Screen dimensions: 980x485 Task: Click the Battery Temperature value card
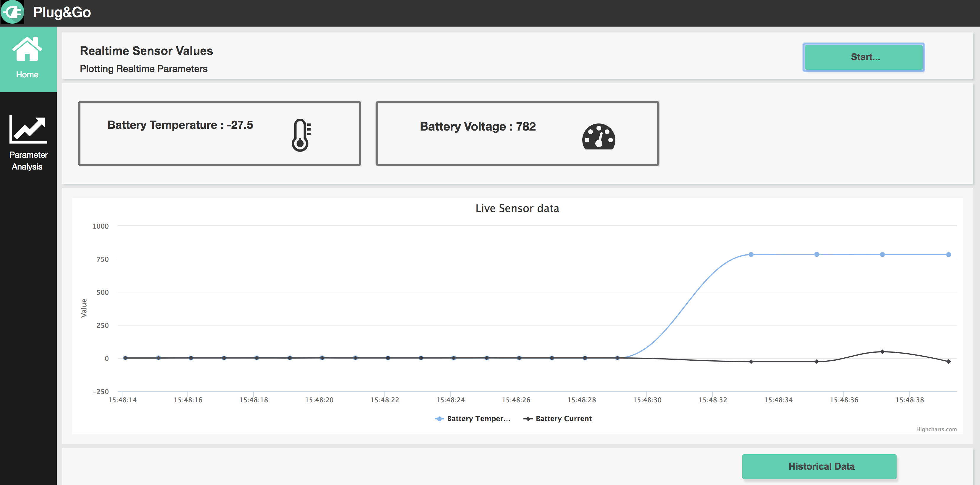click(219, 133)
